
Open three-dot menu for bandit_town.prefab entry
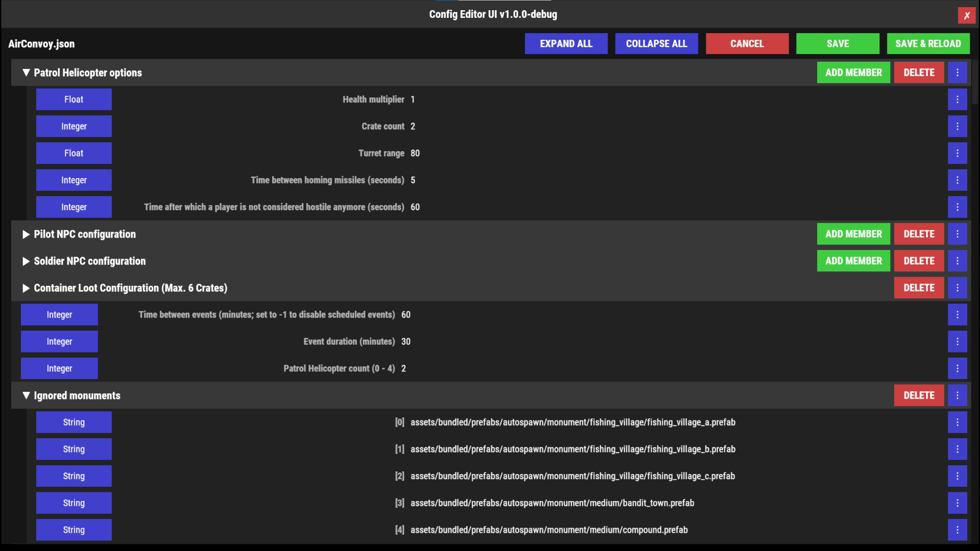(x=957, y=503)
